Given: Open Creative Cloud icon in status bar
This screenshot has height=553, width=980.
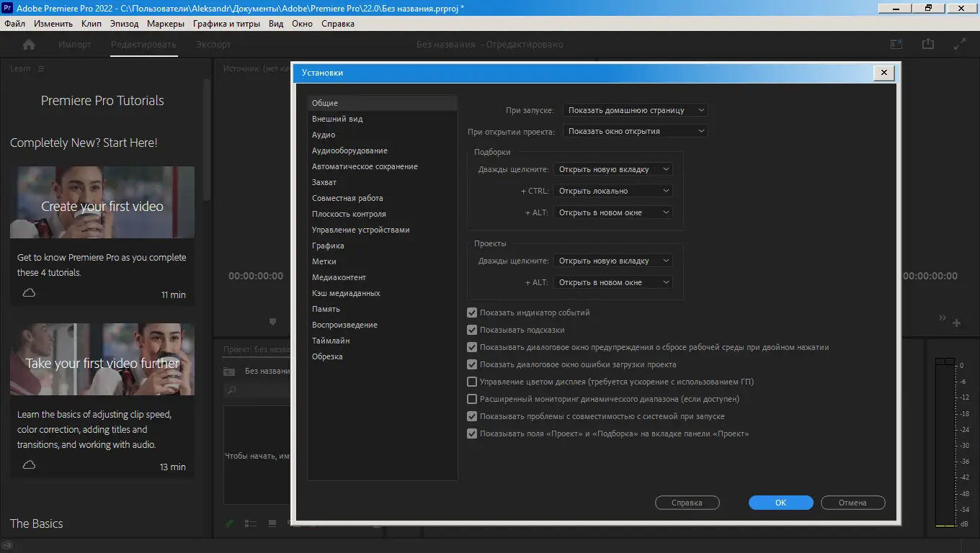Looking at the screenshot, I should tap(6, 545).
